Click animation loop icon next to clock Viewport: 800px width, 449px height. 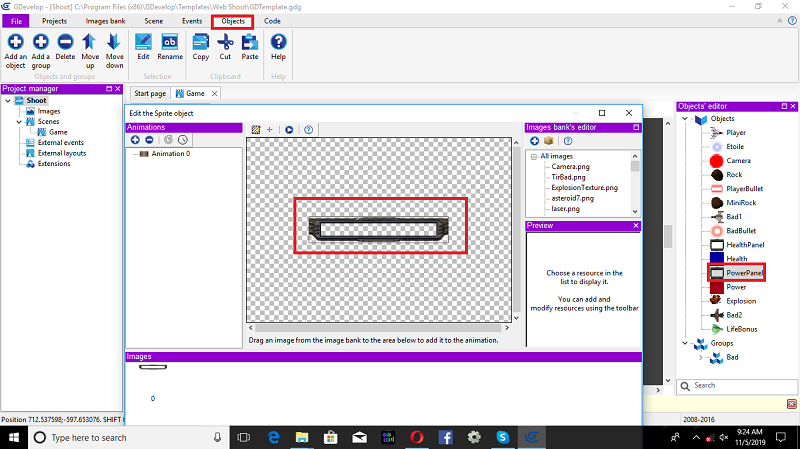pyautogui.click(x=168, y=140)
